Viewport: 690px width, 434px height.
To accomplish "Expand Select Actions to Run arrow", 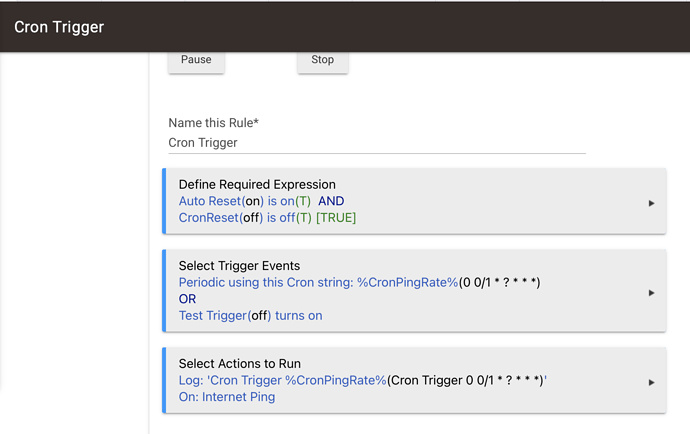I will click(651, 382).
